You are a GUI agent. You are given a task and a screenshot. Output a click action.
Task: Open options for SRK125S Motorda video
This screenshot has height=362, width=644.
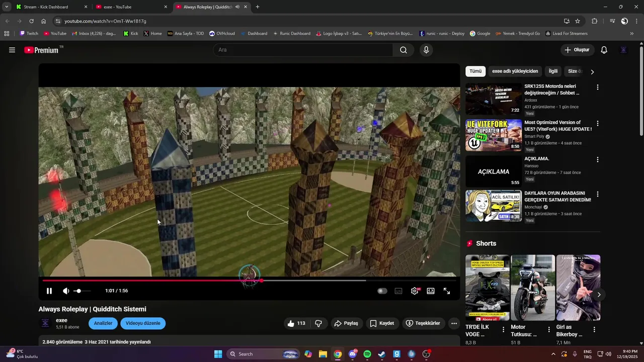[598, 87]
